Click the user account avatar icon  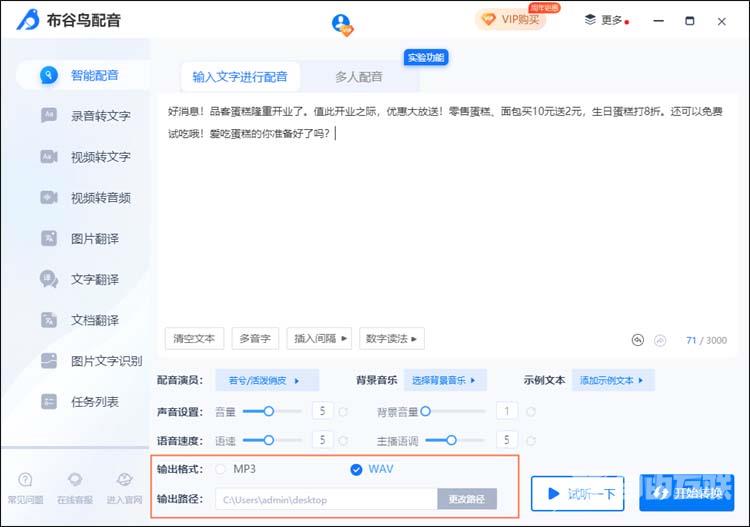342,24
